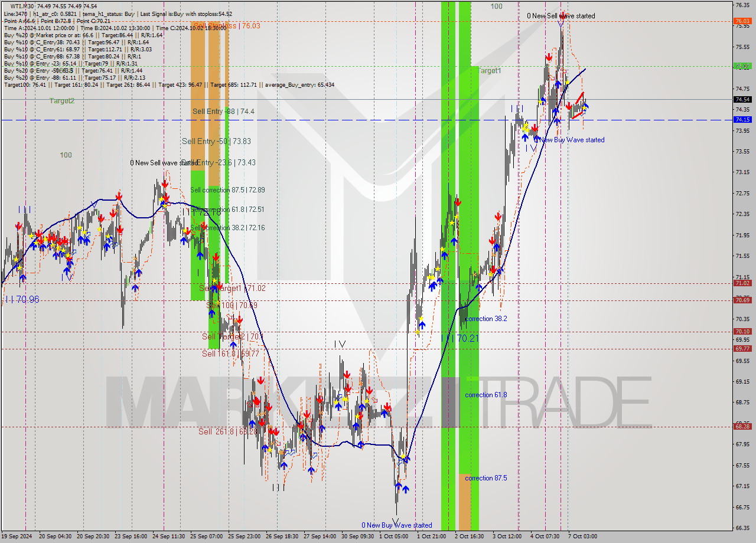
Task: Click the 'Sell correction 87.5 | 72.89' label
Action: point(227,190)
